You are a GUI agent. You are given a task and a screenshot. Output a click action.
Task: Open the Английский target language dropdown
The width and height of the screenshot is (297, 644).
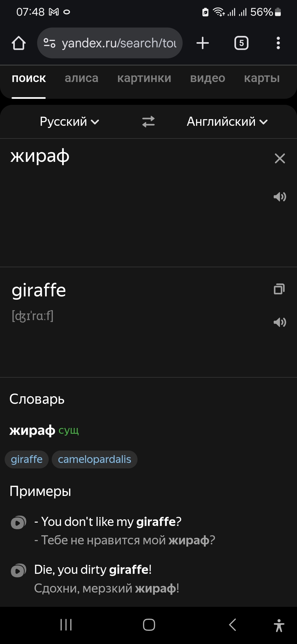[227, 122]
